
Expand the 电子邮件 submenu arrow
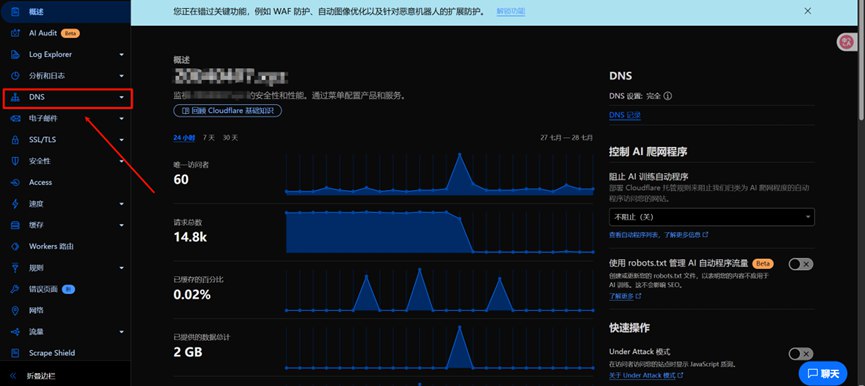click(x=121, y=119)
